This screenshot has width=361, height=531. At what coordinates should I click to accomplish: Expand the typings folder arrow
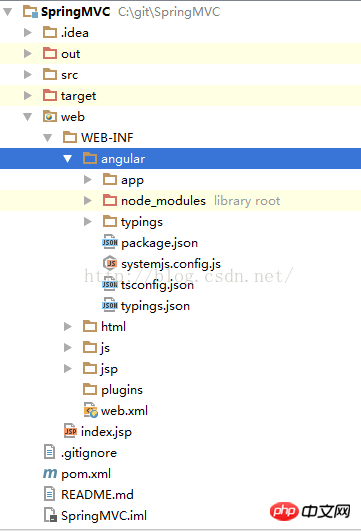[88, 221]
